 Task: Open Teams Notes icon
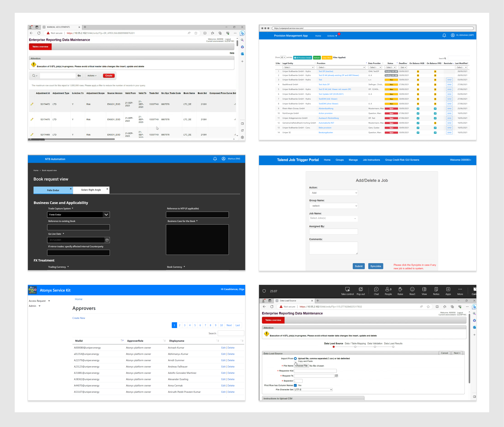coord(436,289)
